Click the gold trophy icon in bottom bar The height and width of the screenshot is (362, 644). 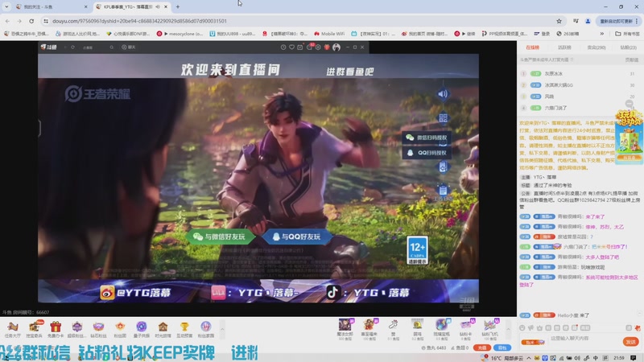click(x=184, y=329)
